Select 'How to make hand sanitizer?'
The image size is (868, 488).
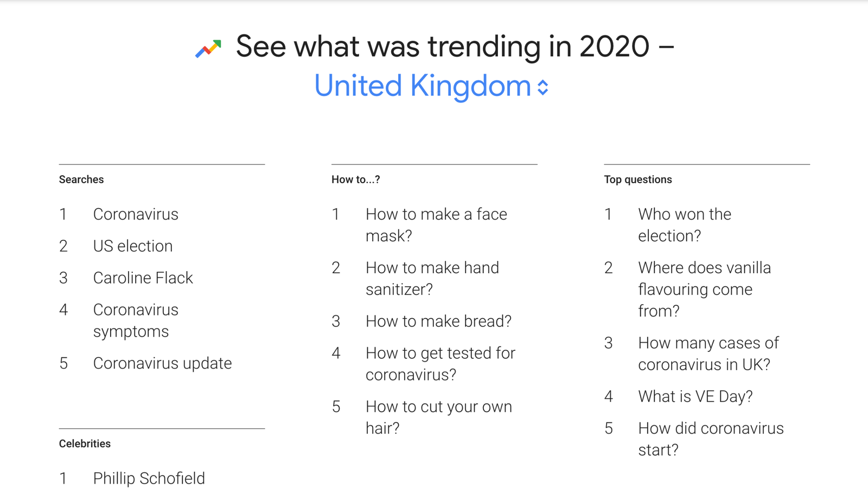click(432, 278)
